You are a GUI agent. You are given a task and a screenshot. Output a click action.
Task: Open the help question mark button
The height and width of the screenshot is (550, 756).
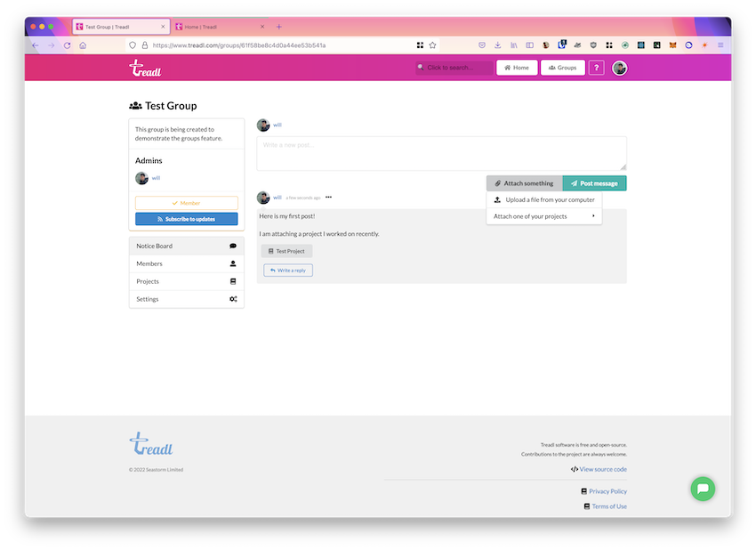(597, 68)
